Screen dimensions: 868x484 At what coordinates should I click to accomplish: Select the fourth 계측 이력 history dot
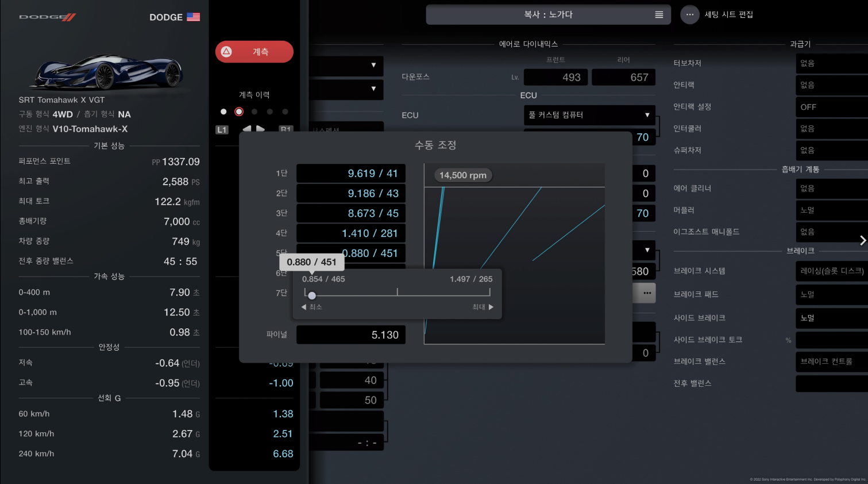coord(270,112)
